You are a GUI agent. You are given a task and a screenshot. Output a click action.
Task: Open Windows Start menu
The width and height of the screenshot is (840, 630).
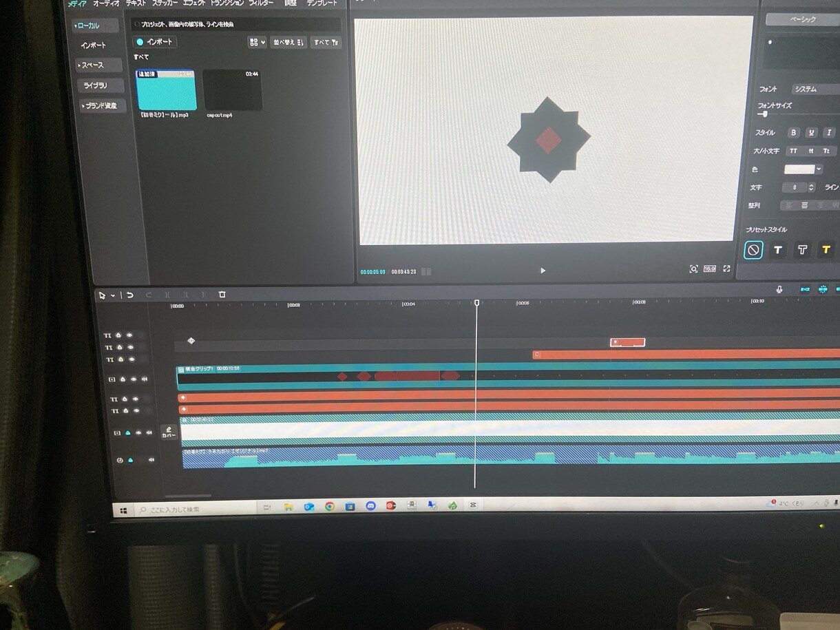pyautogui.click(x=124, y=510)
